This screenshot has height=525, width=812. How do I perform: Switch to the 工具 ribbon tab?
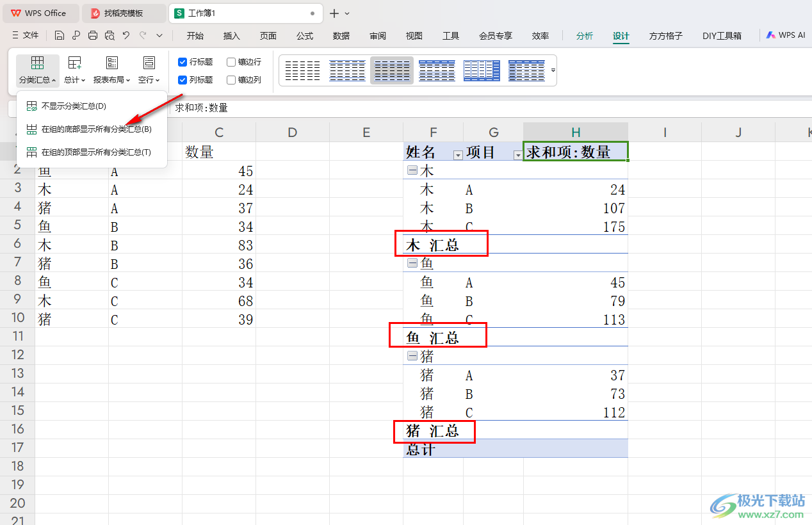(x=451, y=36)
